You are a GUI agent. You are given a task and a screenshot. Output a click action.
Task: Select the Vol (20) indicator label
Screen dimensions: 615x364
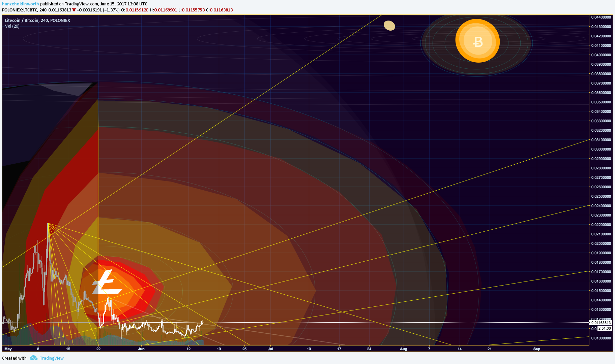[12, 26]
